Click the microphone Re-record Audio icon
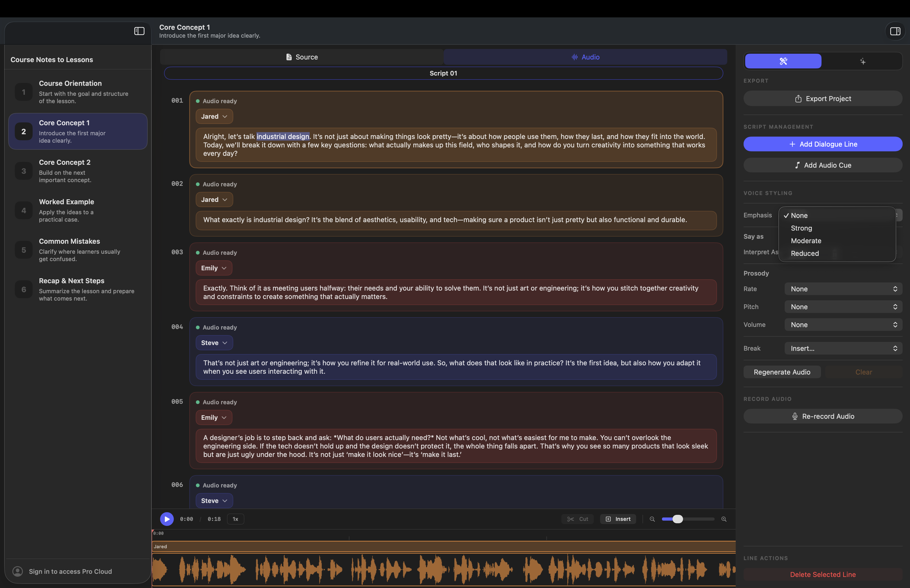Viewport: 910px width, 588px height. click(x=795, y=416)
